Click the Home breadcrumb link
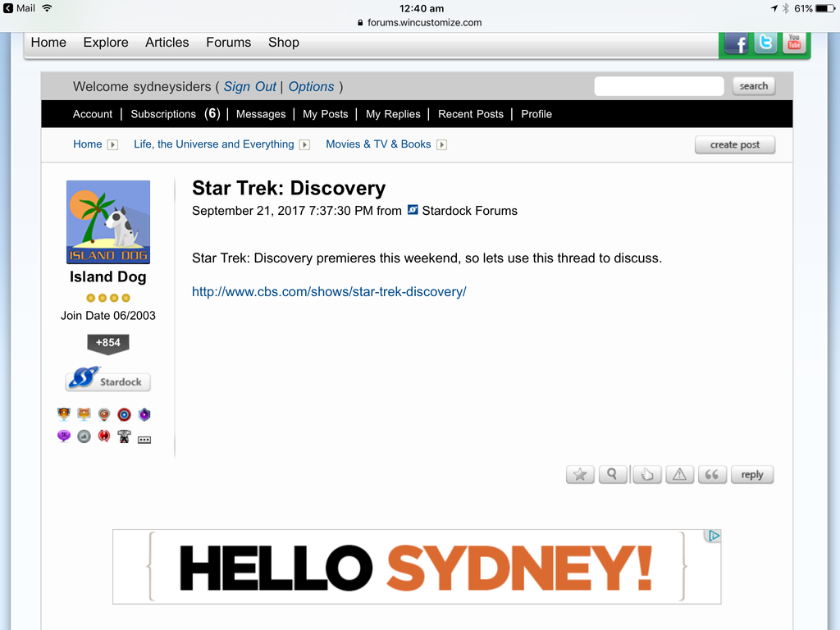The height and width of the screenshot is (630, 840). click(87, 144)
